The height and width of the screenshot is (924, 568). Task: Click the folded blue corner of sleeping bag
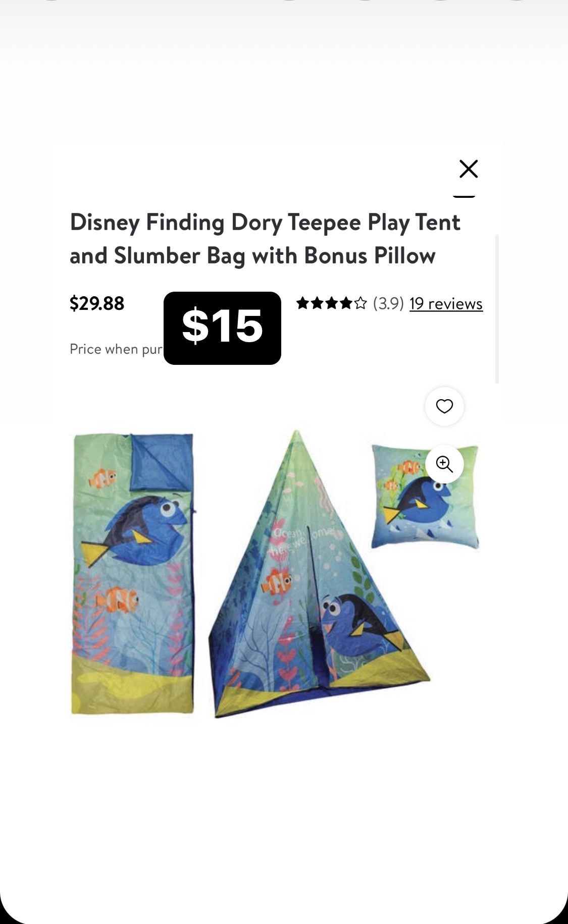(x=162, y=462)
